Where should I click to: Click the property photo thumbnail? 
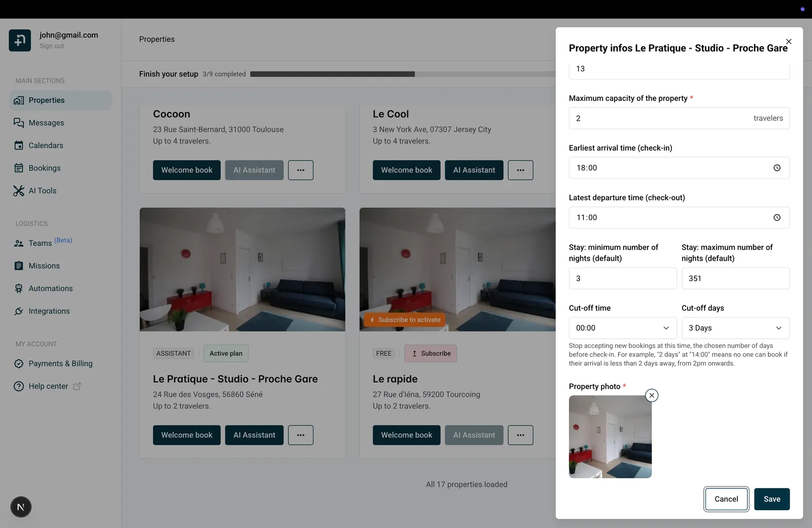tap(610, 437)
